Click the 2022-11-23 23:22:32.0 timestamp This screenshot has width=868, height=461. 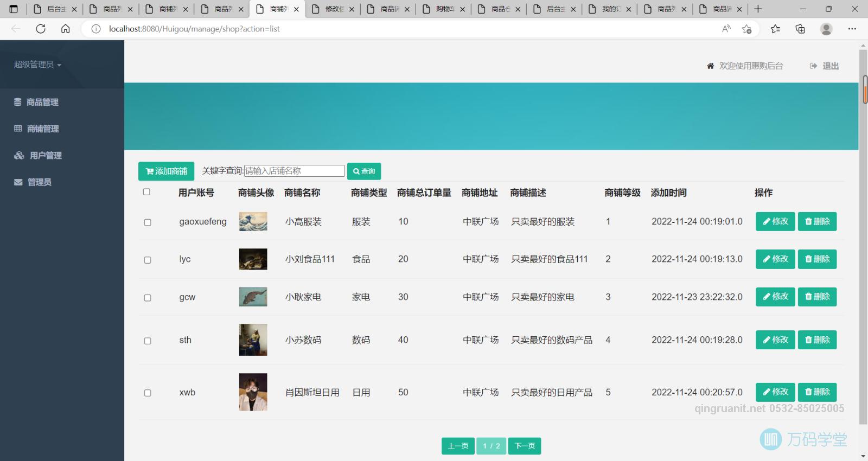point(697,297)
